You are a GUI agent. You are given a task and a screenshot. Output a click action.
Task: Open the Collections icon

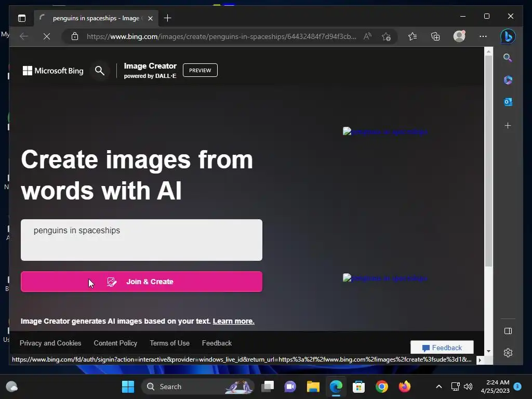pos(435,36)
